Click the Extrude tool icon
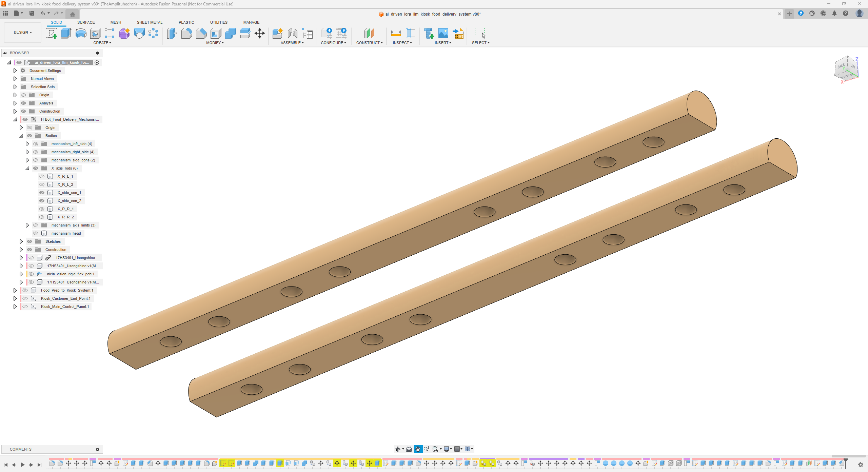 [66, 33]
